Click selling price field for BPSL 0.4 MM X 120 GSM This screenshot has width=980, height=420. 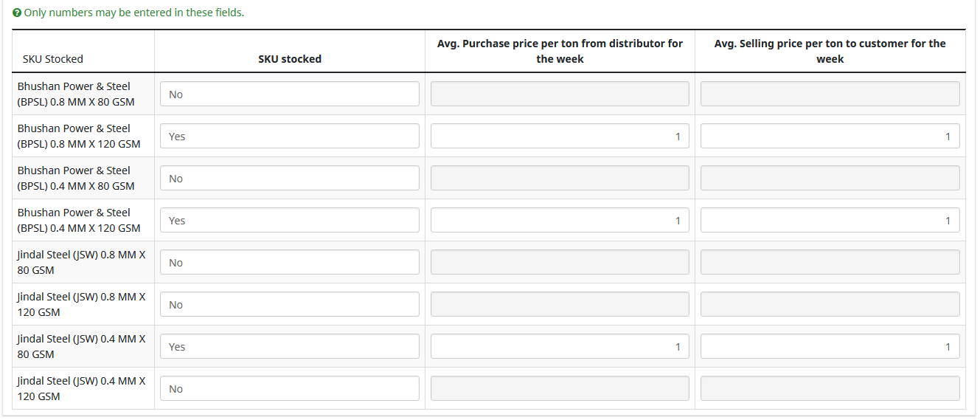point(830,220)
